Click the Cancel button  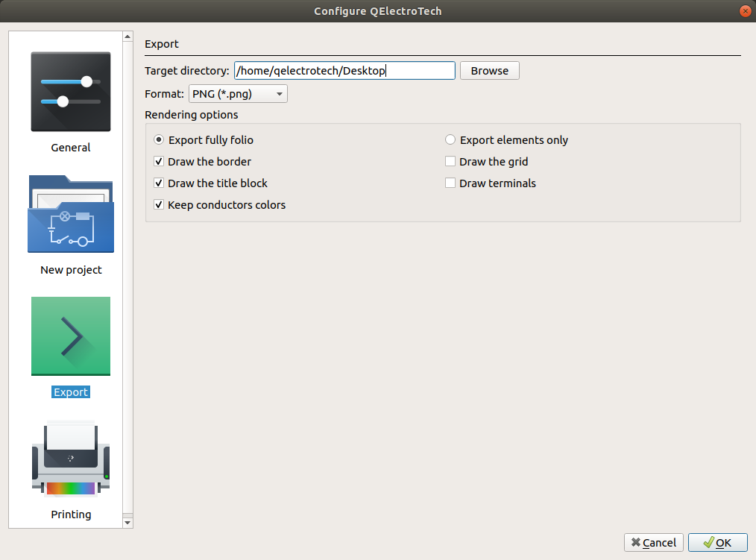(653, 543)
